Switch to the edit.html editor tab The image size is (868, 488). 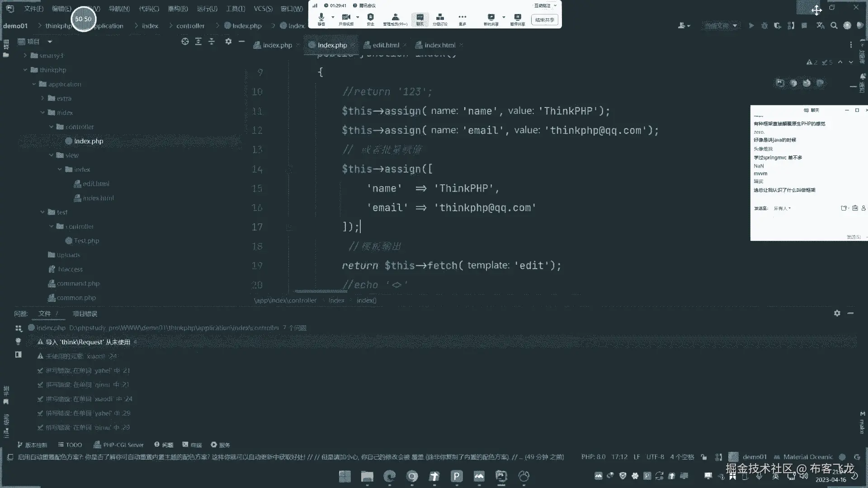pos(385,45)
